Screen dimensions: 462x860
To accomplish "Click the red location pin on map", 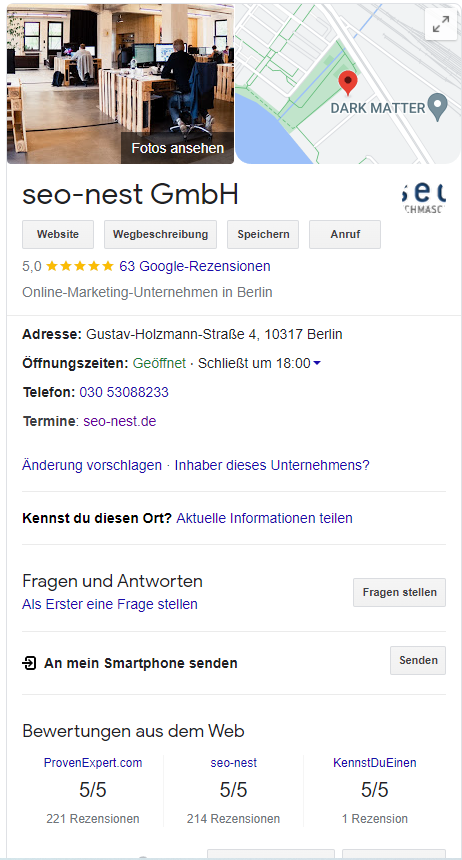I will (348, 83).
